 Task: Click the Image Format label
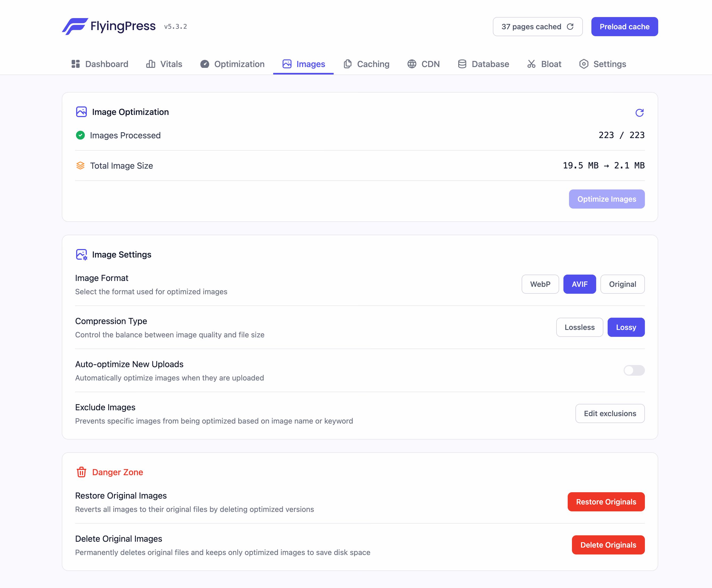pyautogui.click(x=102, y=278)
